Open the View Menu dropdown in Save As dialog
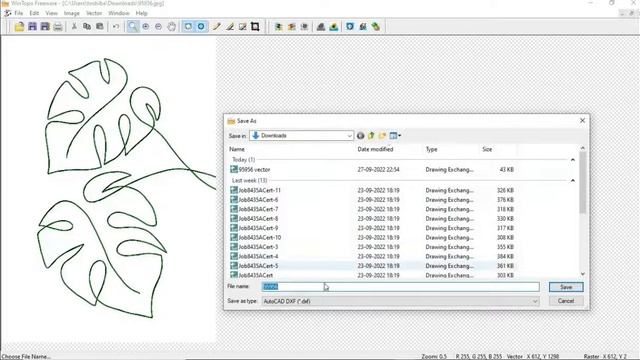The width and height of the screenshot is (640, 360). tap(395, 136)
